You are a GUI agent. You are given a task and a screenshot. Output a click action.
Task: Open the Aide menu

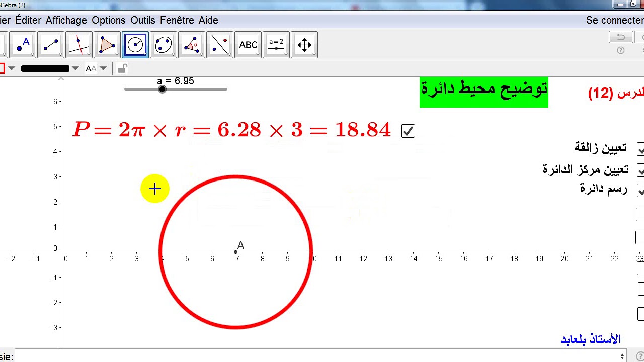point(208,20)
